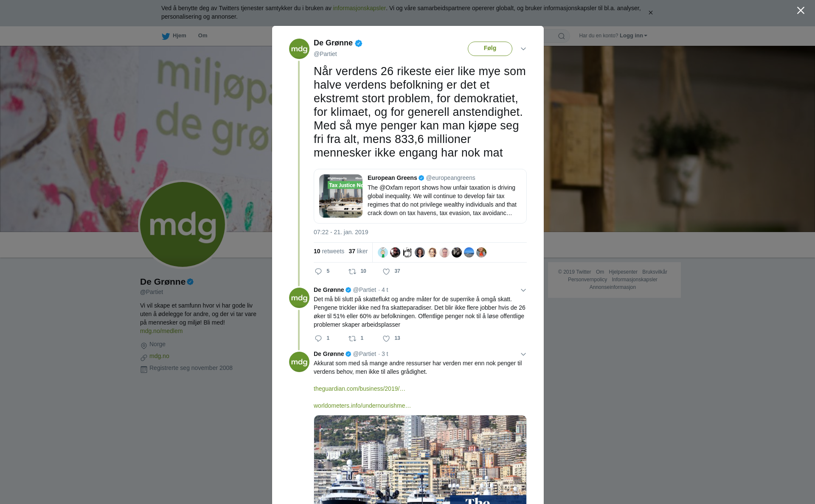Click the Følg button
The image size is (815, 504).
pyautogui.click(x=490, y=48)
